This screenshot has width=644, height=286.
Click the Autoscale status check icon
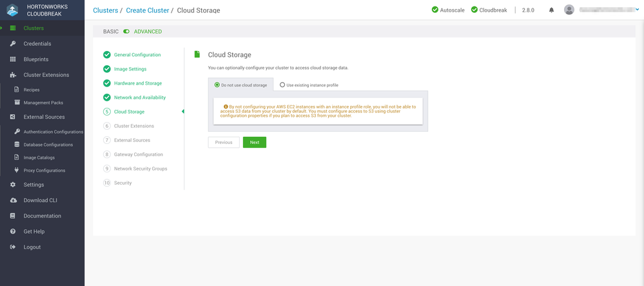pos(435,10)
